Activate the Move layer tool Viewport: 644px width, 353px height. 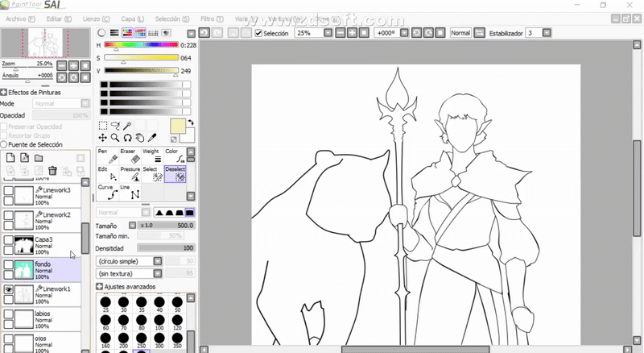pos(103,138)
